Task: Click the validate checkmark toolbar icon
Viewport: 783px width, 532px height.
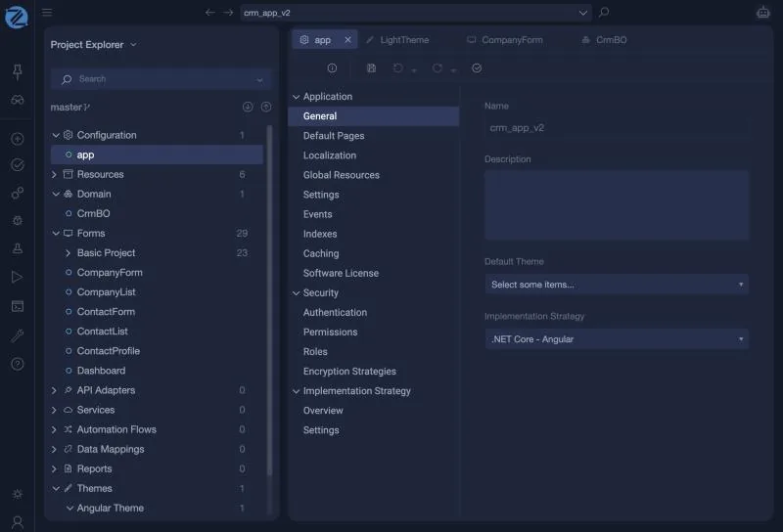Action: pyautogui.click(x=477, y=68)
